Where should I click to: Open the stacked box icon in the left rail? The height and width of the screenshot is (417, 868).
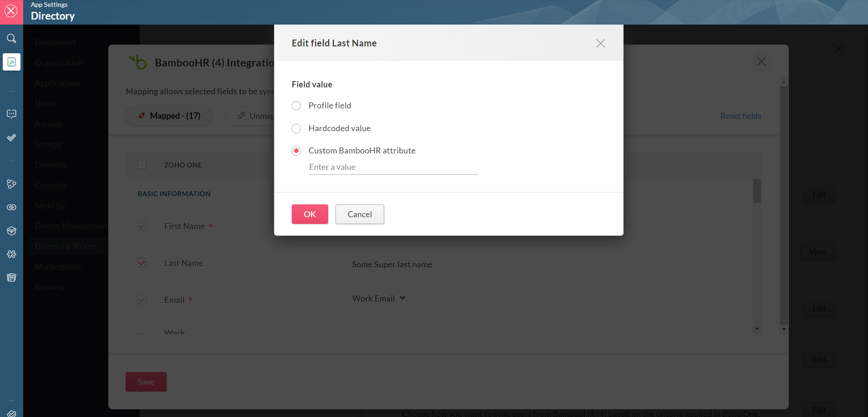pyautogui.click(x=11, y=231)
